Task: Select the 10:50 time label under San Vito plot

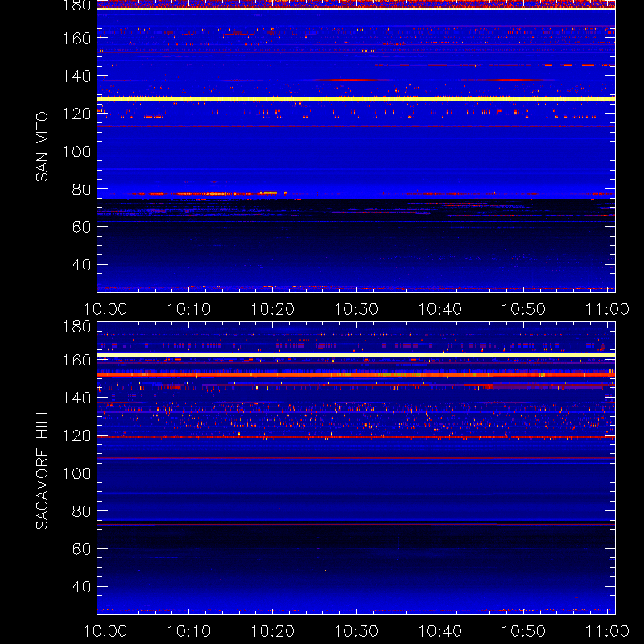Action: pos(524,309)
